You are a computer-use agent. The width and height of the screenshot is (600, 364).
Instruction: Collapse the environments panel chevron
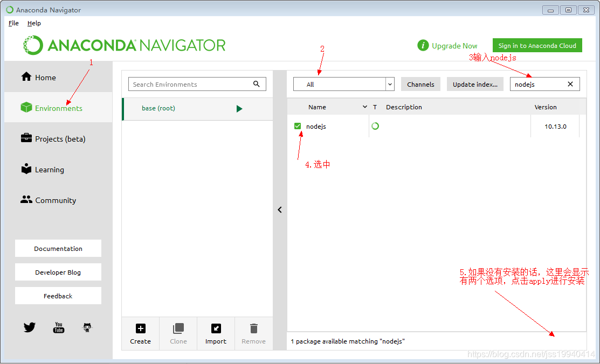point(280,209)
